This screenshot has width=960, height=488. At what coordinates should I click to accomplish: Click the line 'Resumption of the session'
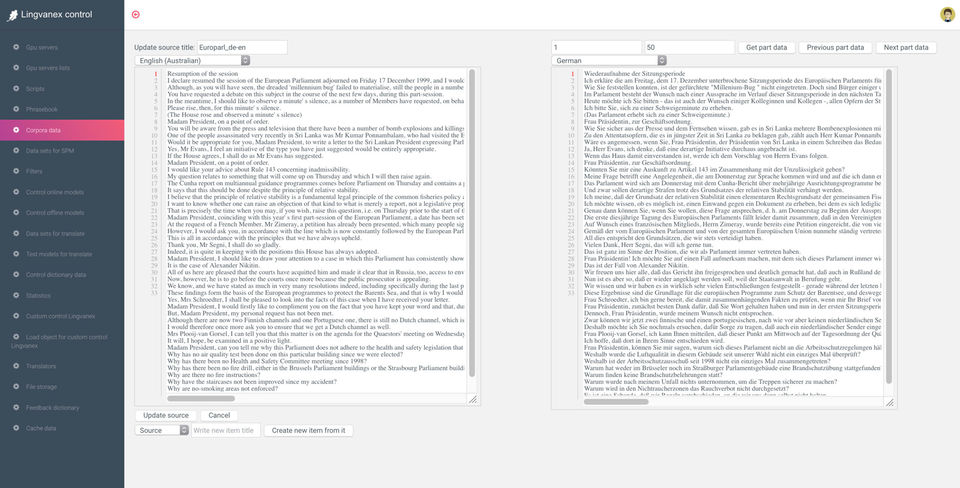tap(203, 73)
